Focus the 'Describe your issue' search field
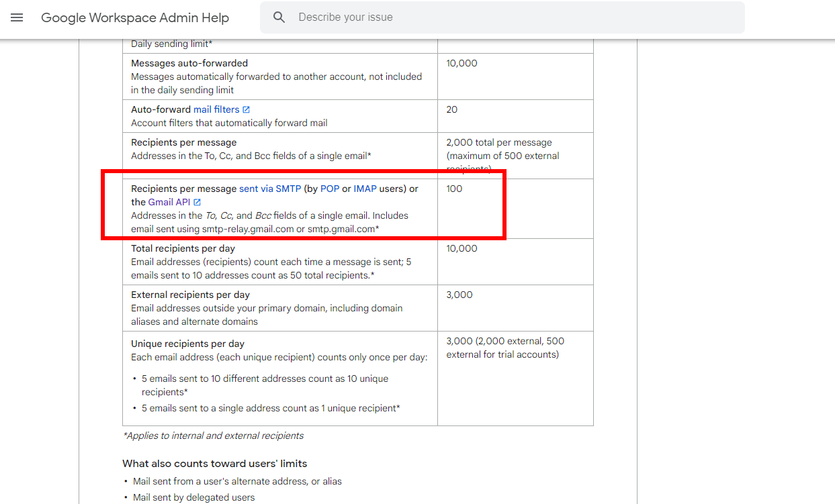Image resolution: width=835 pixels, height=504 pixels. click(502, 17)
